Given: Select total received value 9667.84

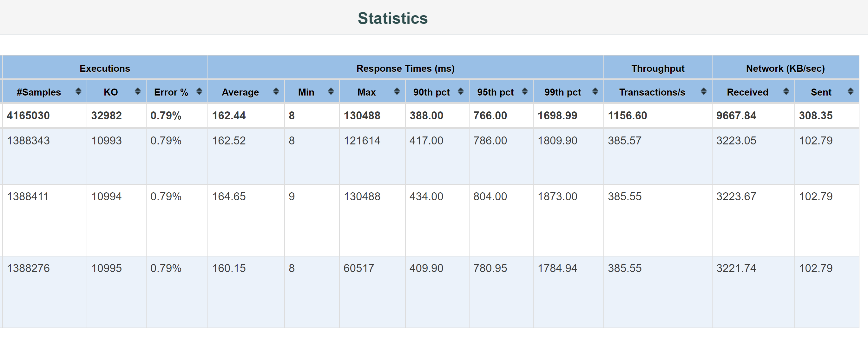Looking at the screenshot, I should click(x=736, y=116).
